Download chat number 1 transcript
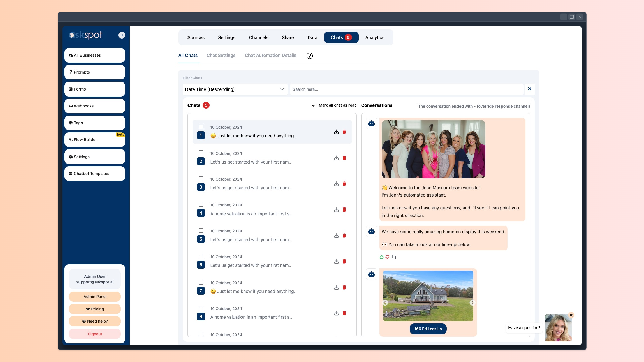 [x=336, y=132]
